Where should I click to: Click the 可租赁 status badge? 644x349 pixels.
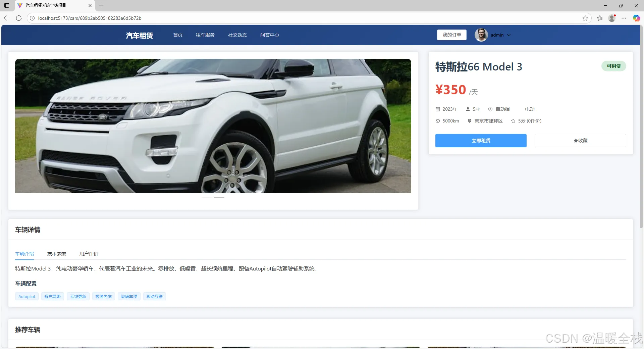[613, 66]
